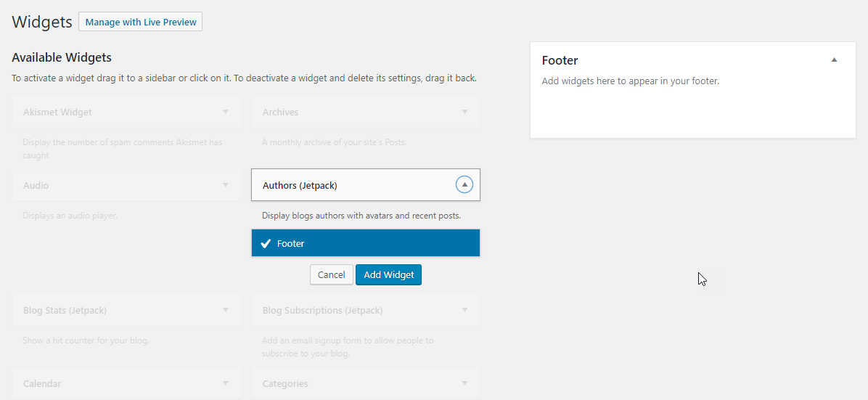The width and height of the screenshot is (868, 400).
Task: Click the Footer sidebar heading
Action: click(560, 60)
